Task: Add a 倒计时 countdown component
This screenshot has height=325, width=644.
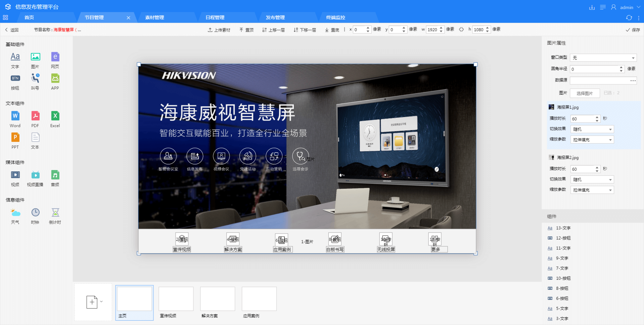Action: tap(55, 216)
